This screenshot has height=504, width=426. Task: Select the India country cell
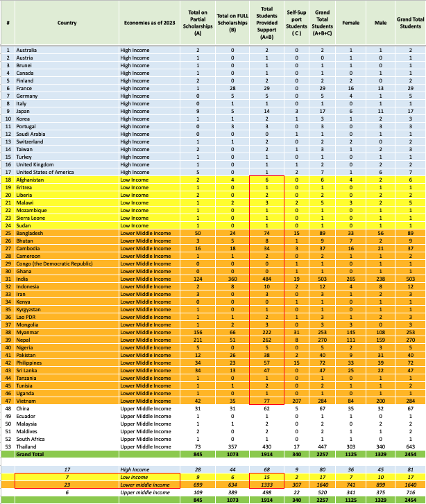(67, 279)
